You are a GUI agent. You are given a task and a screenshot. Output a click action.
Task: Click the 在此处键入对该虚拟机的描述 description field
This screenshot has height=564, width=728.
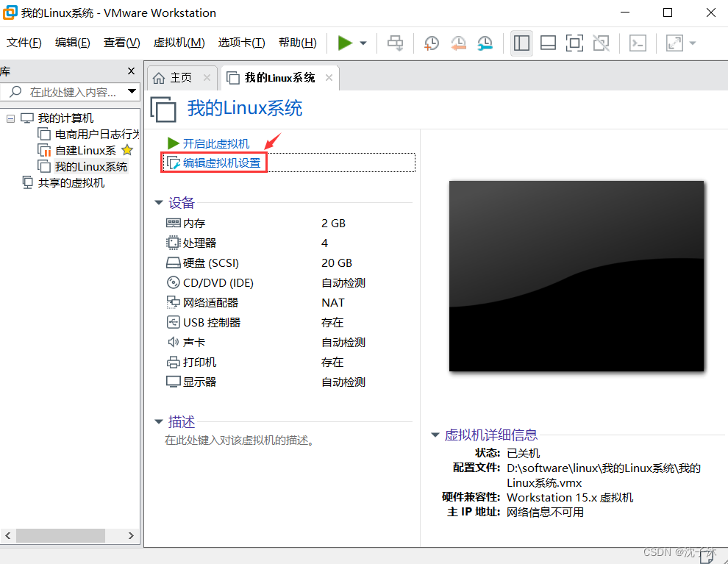(240, 440)
